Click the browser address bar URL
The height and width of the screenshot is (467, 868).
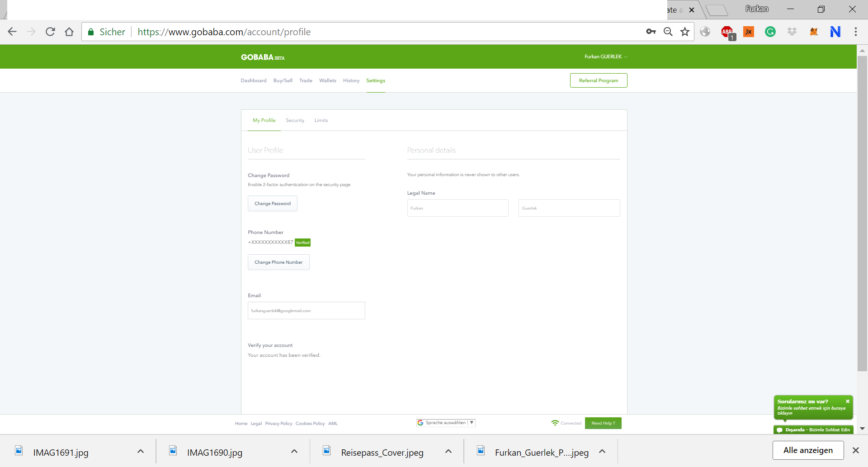[224, 32]
